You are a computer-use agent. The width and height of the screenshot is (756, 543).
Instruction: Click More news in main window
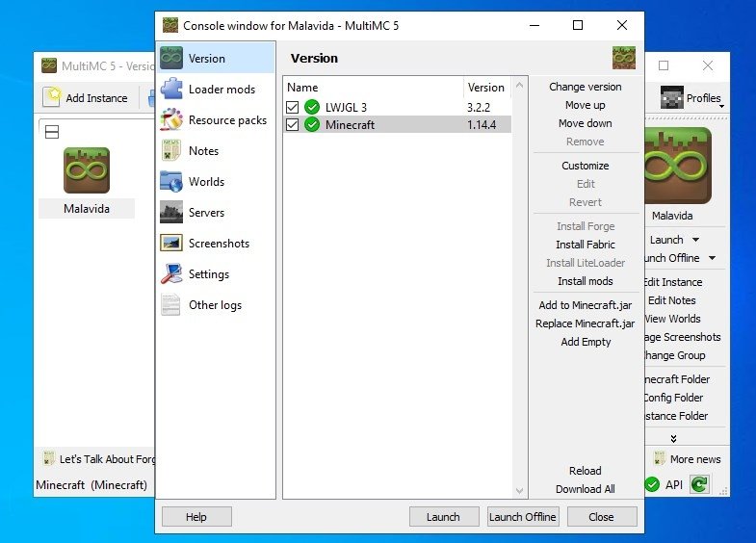point(688,459)
